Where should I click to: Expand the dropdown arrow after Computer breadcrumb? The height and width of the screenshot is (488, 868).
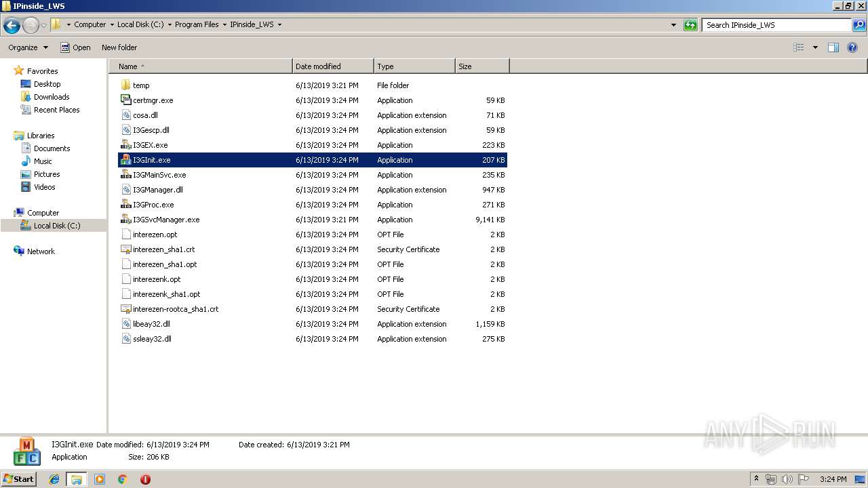tap(112, 24)
